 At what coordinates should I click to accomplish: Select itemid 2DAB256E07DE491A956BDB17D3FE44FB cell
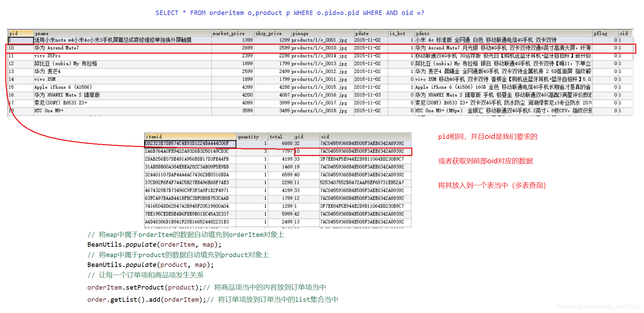pos(190,159)
